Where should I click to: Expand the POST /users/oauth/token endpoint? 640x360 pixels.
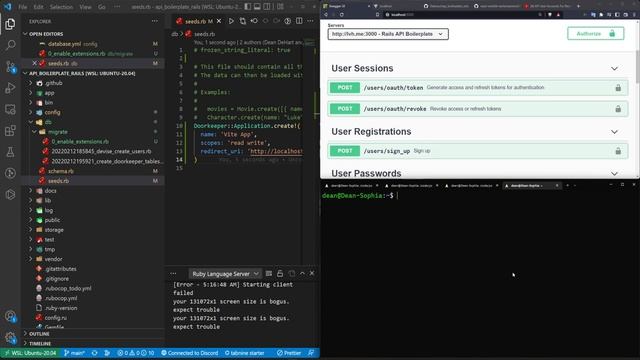pyautogui.click(x=478, y=88)
